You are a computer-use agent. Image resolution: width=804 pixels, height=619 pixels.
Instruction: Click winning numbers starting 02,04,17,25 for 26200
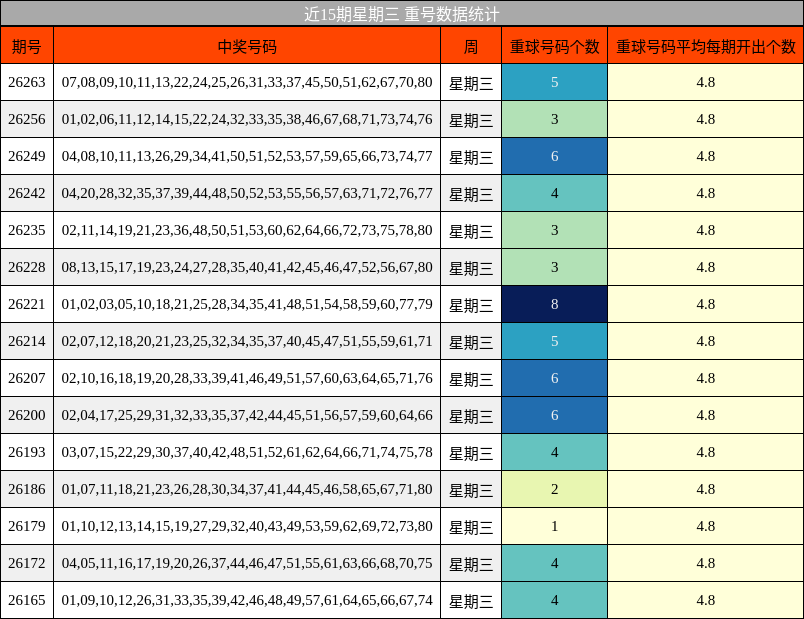[247, 415]
